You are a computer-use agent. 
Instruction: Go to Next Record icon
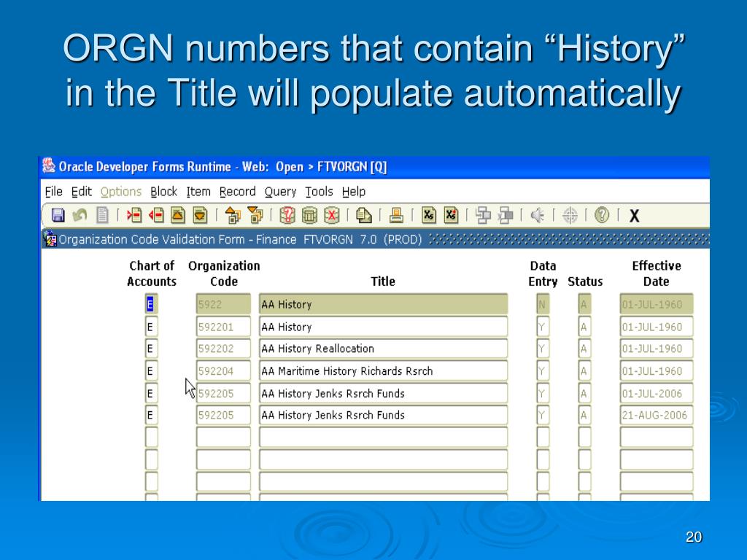(200, 215)
